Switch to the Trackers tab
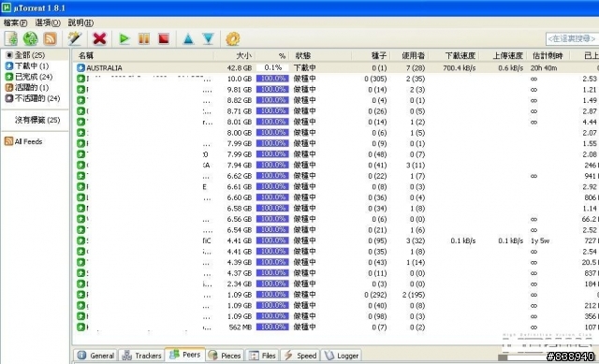The height and width of the screenshot is (364, 599). (x=141, y=356)
